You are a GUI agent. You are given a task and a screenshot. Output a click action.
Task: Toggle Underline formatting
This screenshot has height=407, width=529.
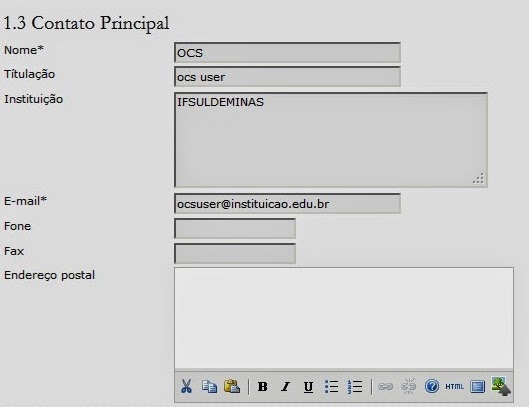(x=308, y=387)
